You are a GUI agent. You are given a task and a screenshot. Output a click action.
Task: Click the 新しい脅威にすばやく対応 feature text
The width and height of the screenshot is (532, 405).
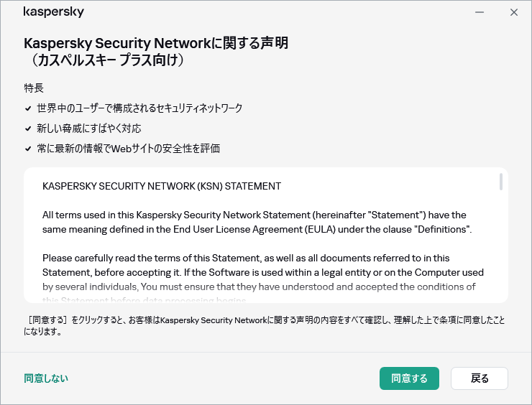pyautogui.click(x=88, y=129)
